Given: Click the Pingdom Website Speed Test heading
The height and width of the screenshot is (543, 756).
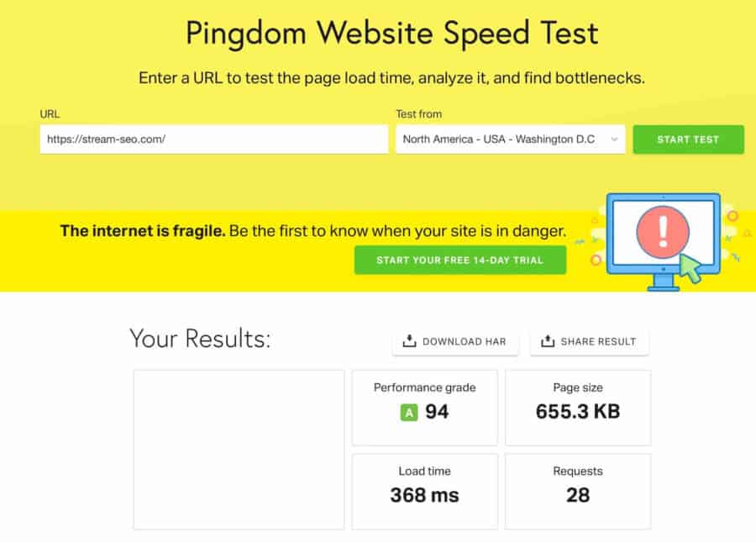Looking at the screenshot, I should pyautogui.click(x=392, y=34).
